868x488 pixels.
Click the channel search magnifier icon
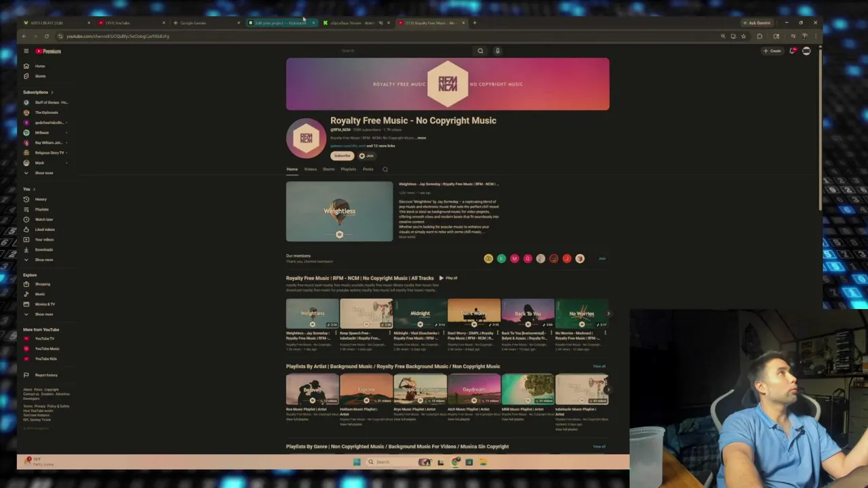384,169
